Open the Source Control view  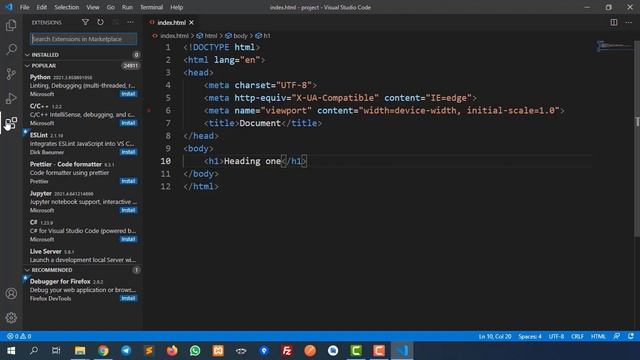click(x=11, y=74)
